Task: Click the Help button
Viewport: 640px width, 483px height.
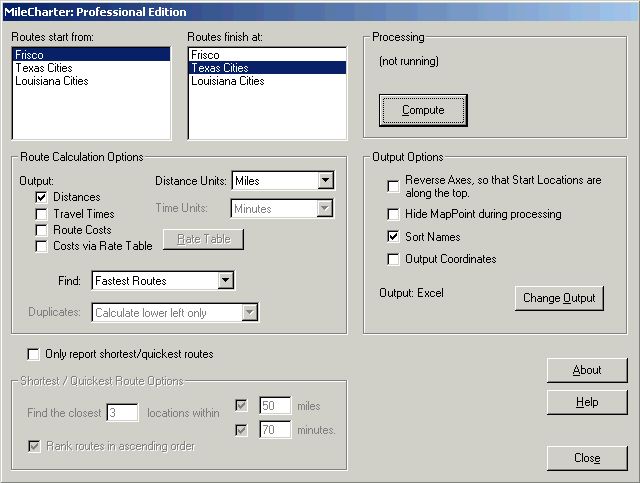Action: point(587,402)
